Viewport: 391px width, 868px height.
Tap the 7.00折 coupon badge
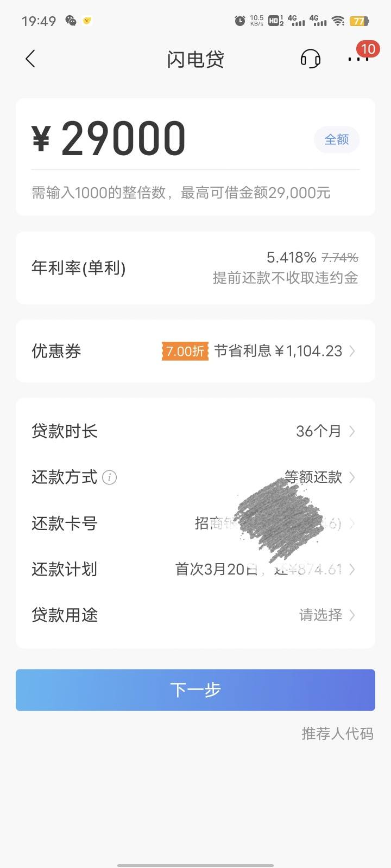click(185, 351)
